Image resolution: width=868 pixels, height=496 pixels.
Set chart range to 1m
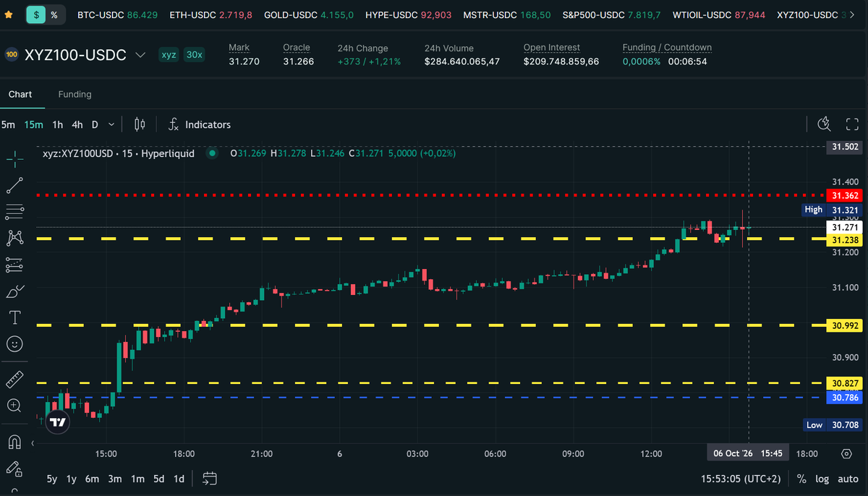137,479
